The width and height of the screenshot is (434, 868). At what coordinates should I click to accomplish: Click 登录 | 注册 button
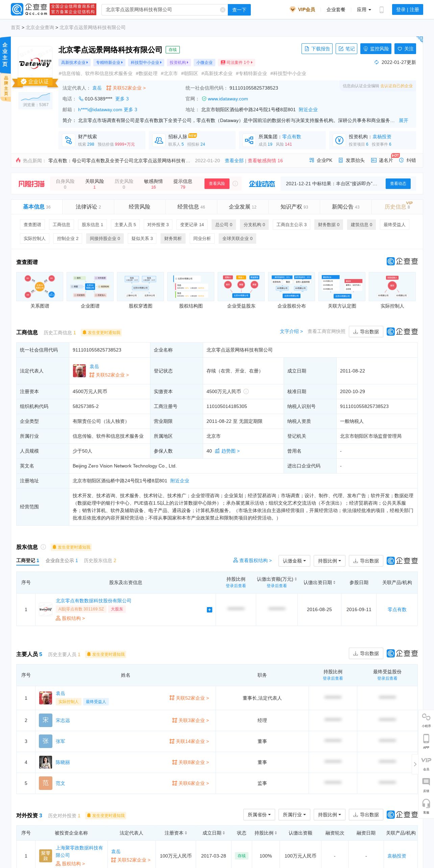click(x=408, y=9)
